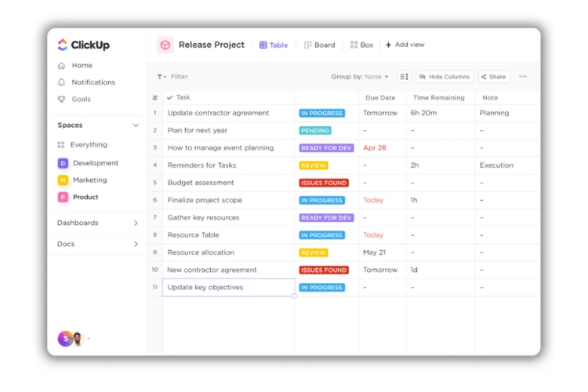Viewport: 588px width, 392px height.
Task: Click the Update key objectives task cell
Action: pos(228,288)
